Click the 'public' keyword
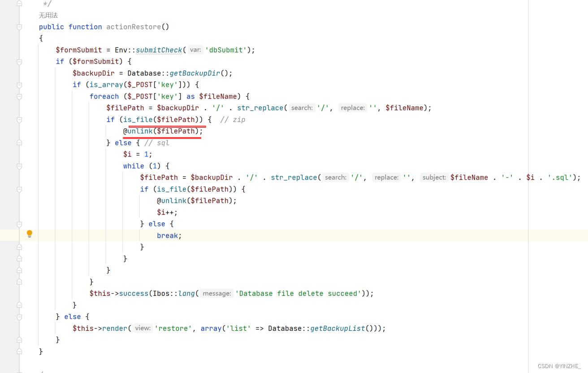Screen dimensions: 588x373 pos(52,27)
